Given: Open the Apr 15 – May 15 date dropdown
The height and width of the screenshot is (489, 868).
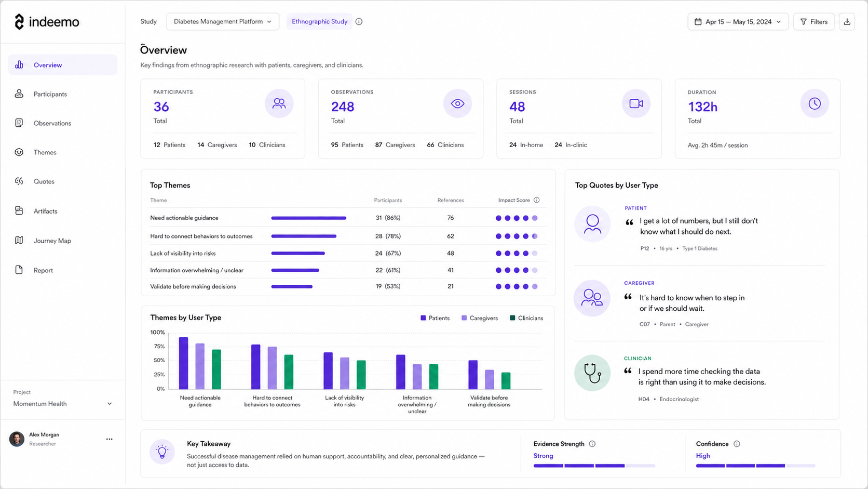Looking at the screenshot, I should click(738, 22).
